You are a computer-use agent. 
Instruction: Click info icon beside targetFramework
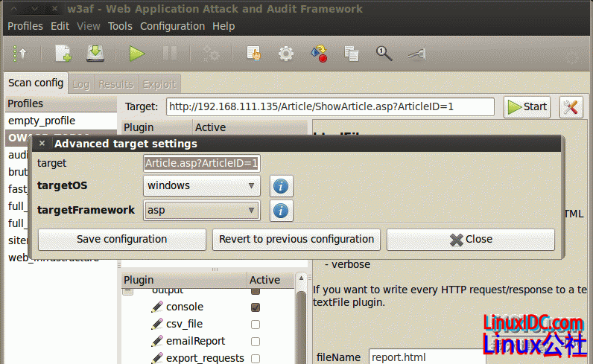(280, 211)
